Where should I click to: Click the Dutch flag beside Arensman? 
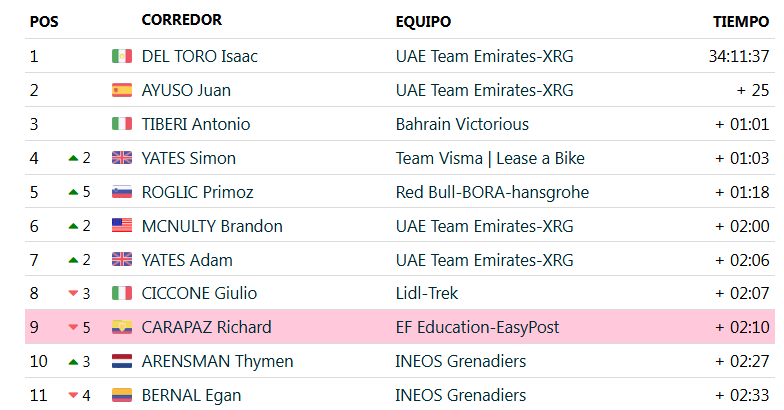pos(122,361)
